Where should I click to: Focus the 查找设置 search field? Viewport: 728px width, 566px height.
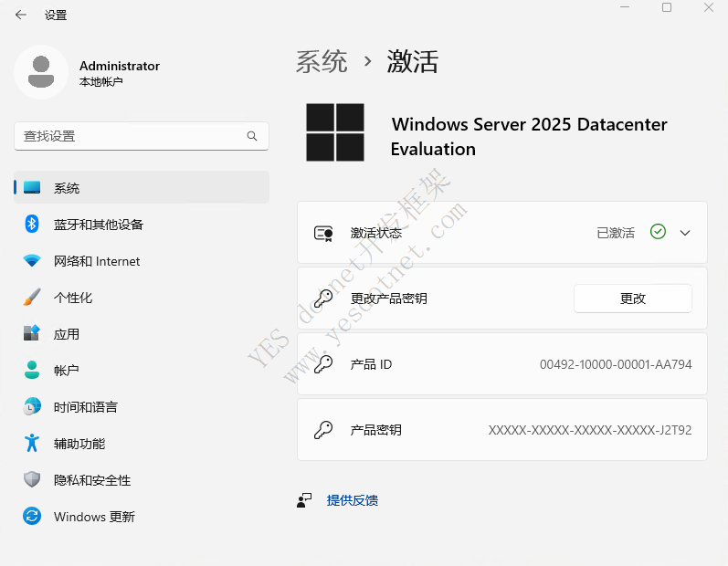pyautogui.click(x=142, y=136)
